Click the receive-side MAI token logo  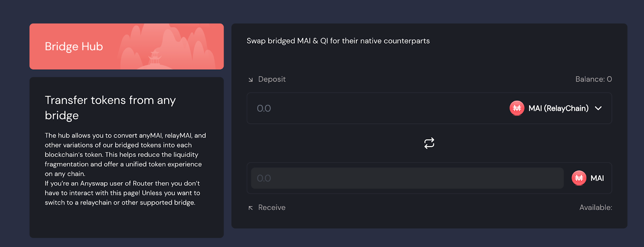[x=579, y=178]
